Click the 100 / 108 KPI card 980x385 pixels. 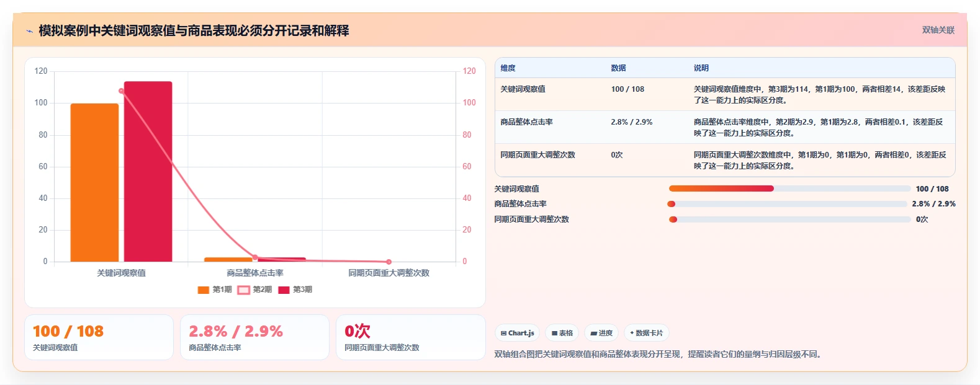point(99,337)
